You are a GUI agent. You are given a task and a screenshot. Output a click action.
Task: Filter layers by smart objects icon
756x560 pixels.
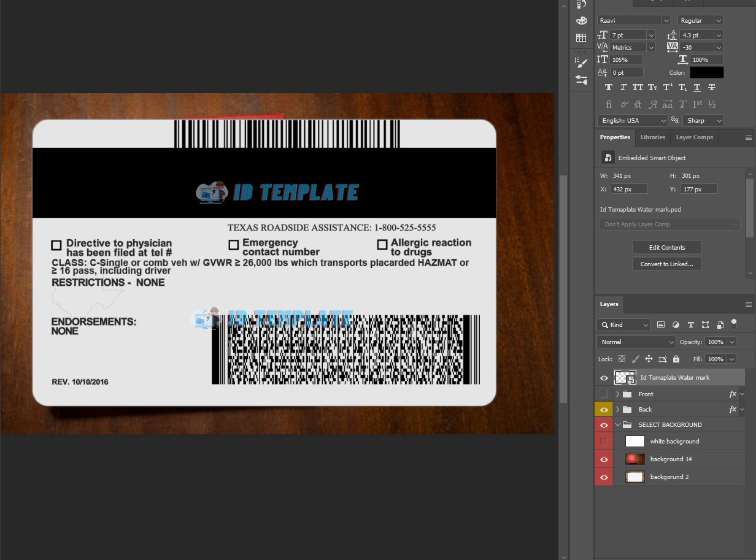tap(720, 325)
